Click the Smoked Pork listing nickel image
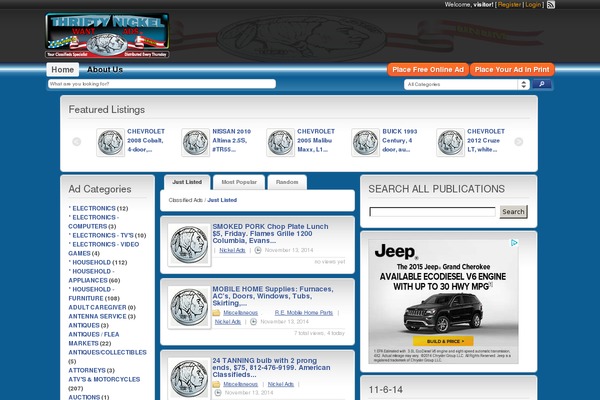Image resolution: width=600 pixels, height=400 pixels. pos(189,245)
